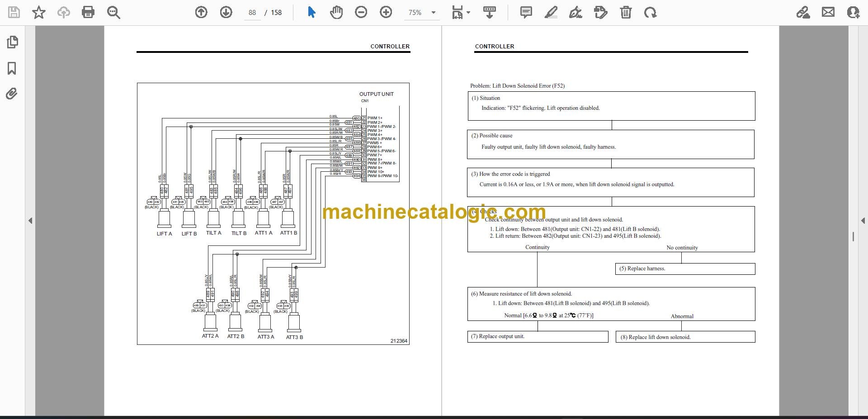Click the 'CONTROLLER' header on the right page
Image resolution: width=868 pixels, height=419 pixels.
495,47
